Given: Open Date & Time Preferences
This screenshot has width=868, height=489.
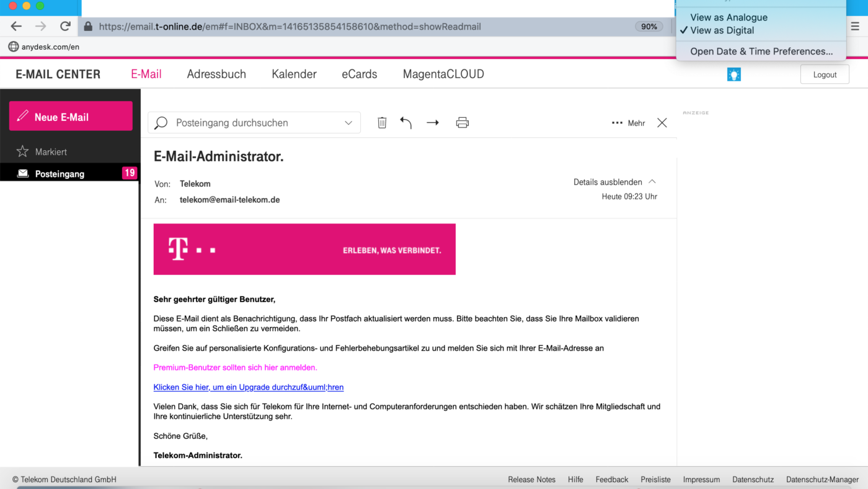Looking at the screenshot, I should (x=761, y=52).
